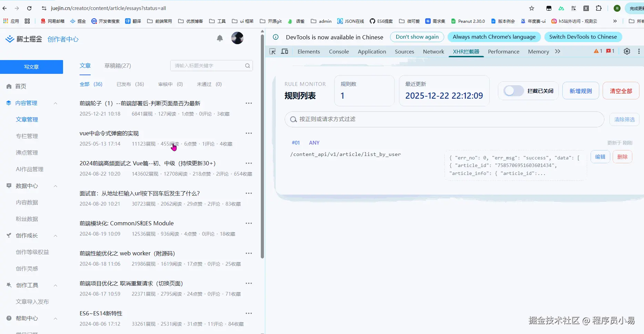Viewport: 644px width, 334px height.
Task: Enable the 拦截已关闭 interception switch
Action: point(513,91)
